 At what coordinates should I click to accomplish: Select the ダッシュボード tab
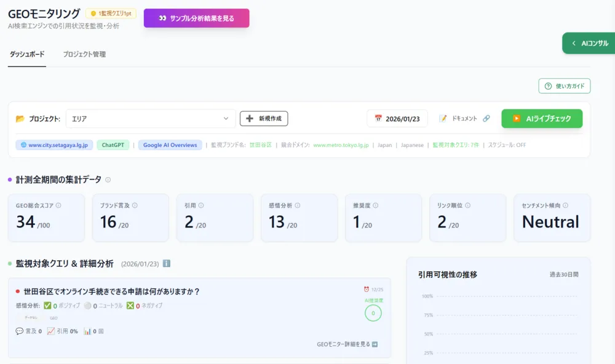coord(27,54)
